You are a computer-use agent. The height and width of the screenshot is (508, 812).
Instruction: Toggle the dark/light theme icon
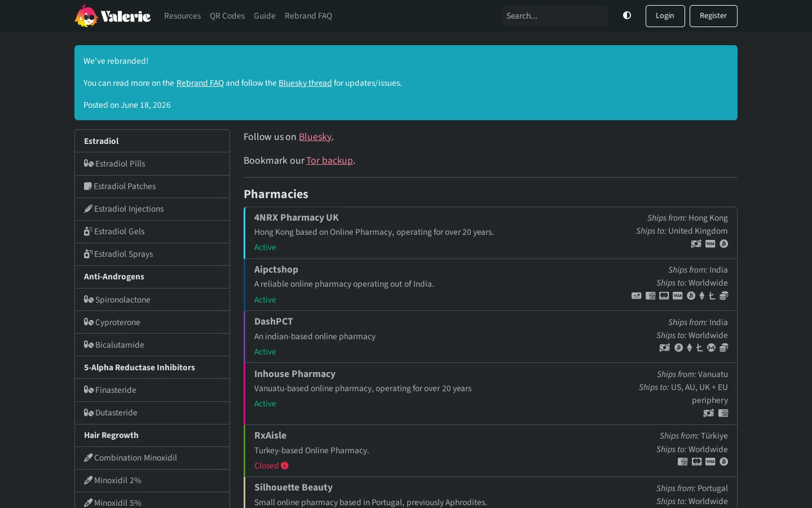pyautogui.click(x=627, y=15)
